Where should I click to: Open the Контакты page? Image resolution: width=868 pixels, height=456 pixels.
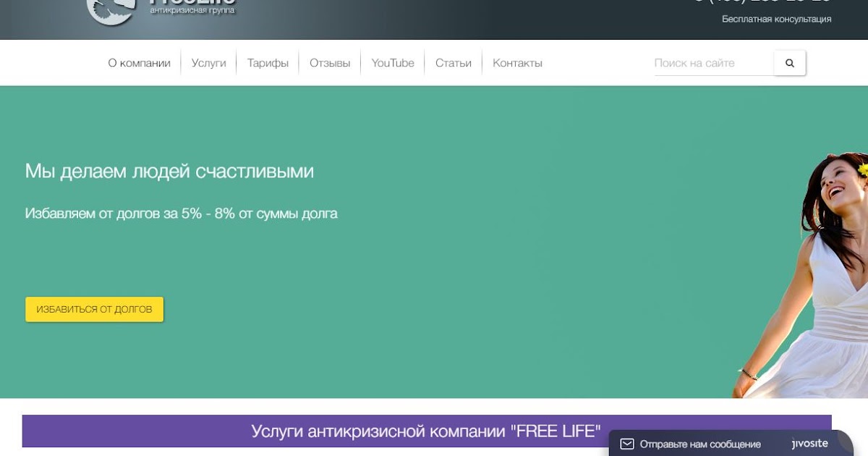point(516,63)
